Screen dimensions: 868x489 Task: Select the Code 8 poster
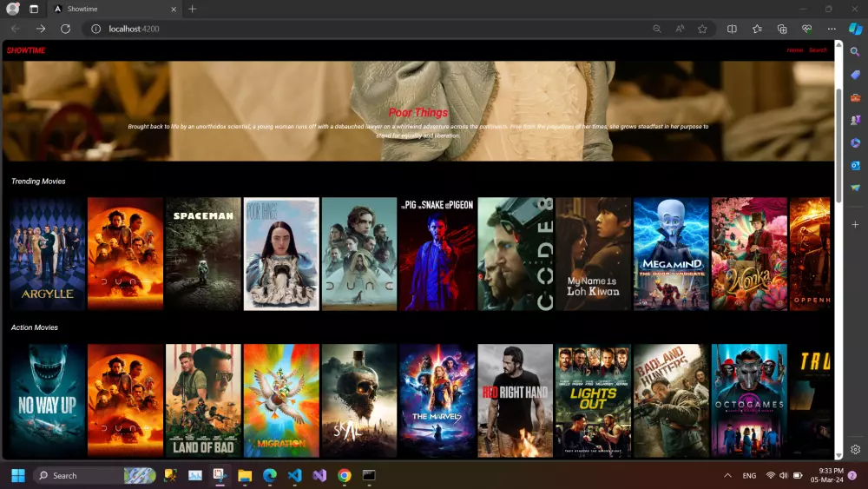point(516,254)
